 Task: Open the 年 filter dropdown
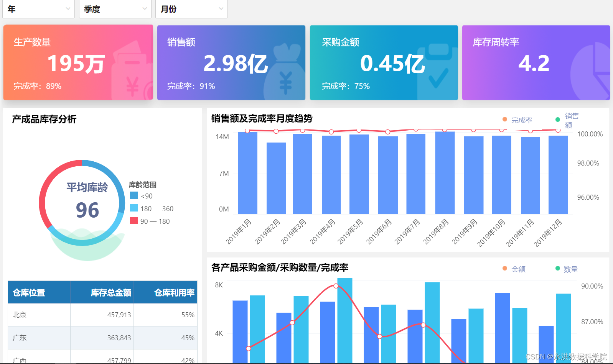pos(38,9)
